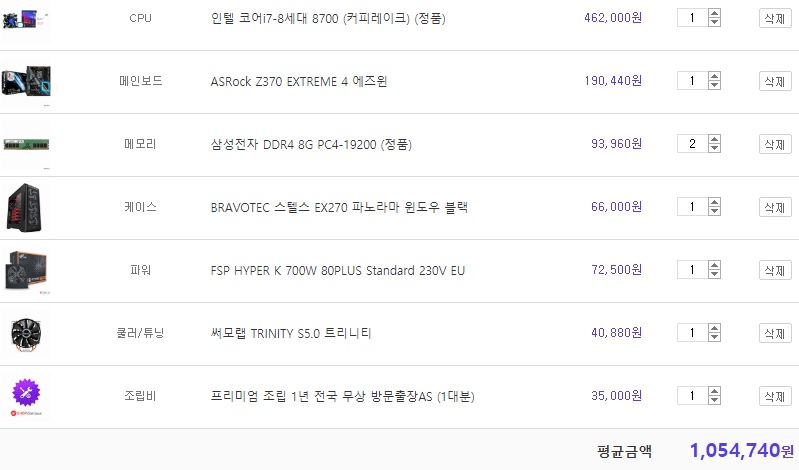
Task: Click the memory quantity input field
Action: coord(692,144)
